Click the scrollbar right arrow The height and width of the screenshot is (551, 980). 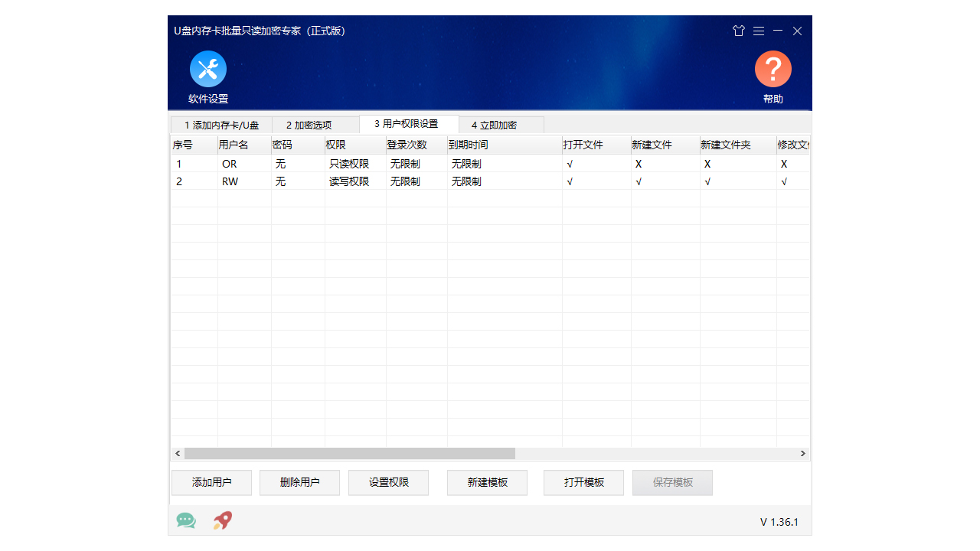(803, 453)
